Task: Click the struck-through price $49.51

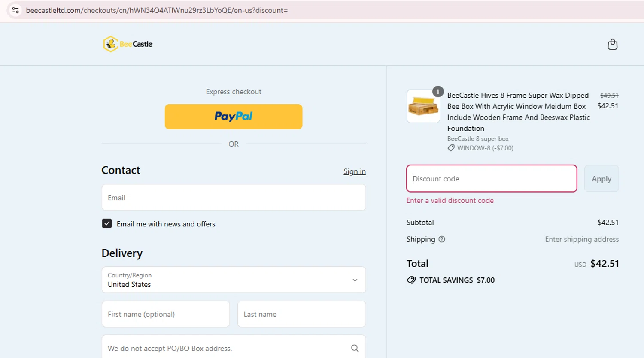Action: [609, 95]
